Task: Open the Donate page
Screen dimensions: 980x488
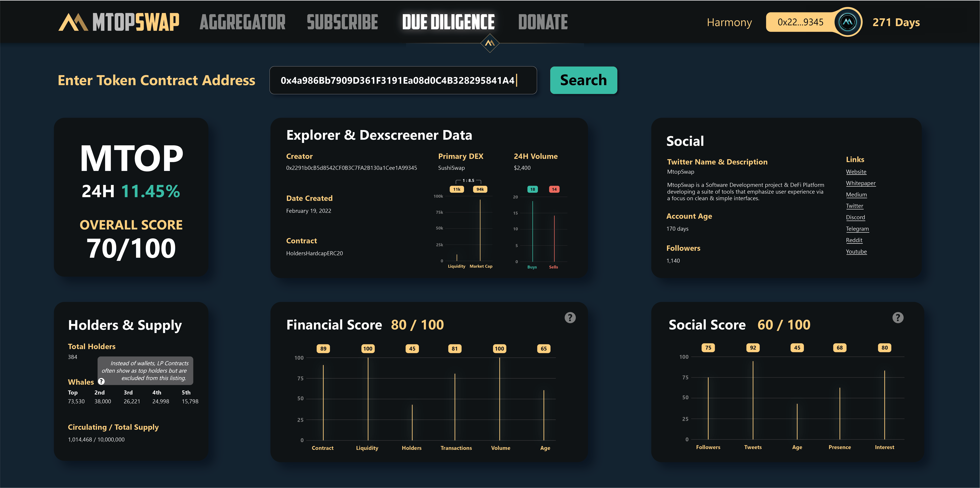Action: click(x=543, y=22)
